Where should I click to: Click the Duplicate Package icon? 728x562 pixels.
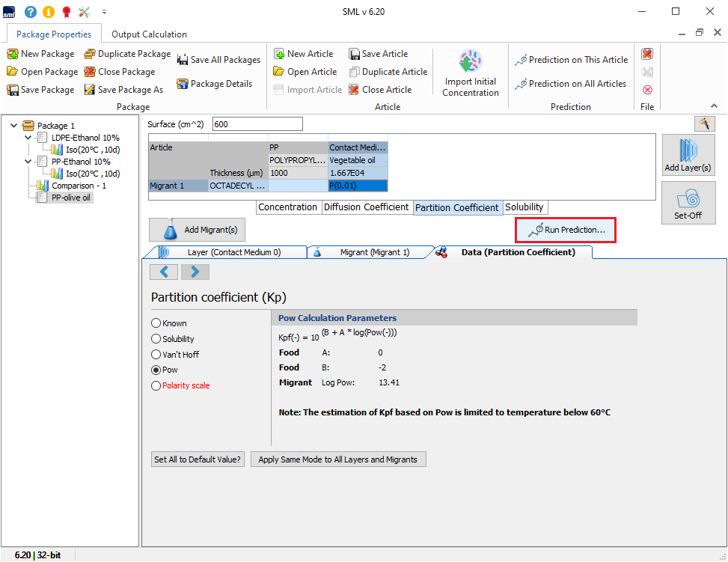click(90, 54)
